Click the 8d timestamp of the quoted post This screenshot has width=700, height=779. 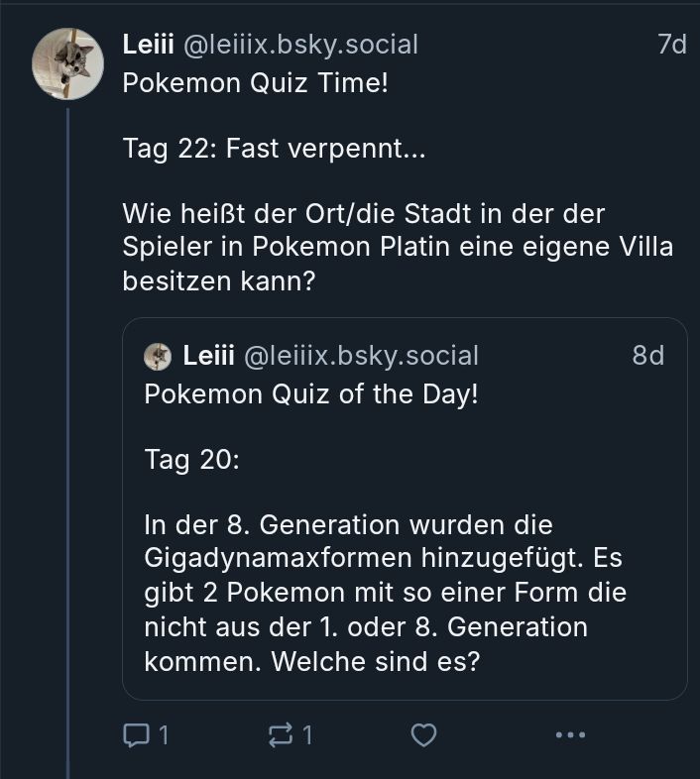(648, 356)
